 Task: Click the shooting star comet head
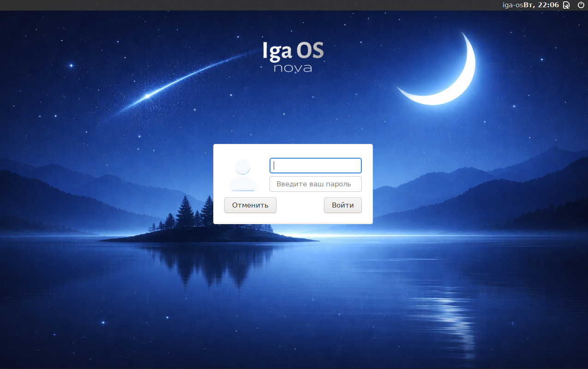point(147,96)
